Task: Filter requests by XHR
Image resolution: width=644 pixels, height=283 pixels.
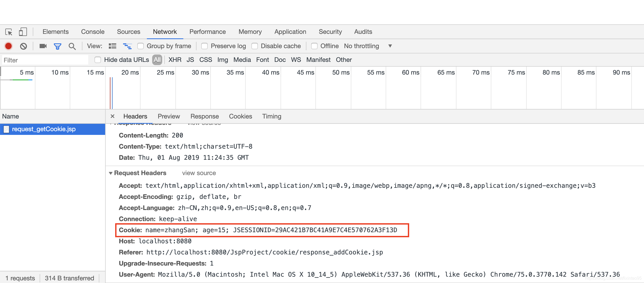Action: pyautogui.click(x=175, y=60)
